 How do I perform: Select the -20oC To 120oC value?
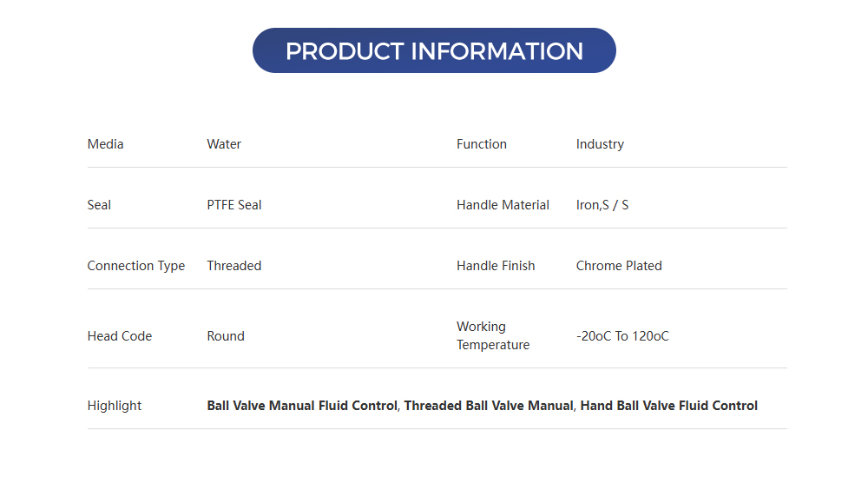point(622,336)
